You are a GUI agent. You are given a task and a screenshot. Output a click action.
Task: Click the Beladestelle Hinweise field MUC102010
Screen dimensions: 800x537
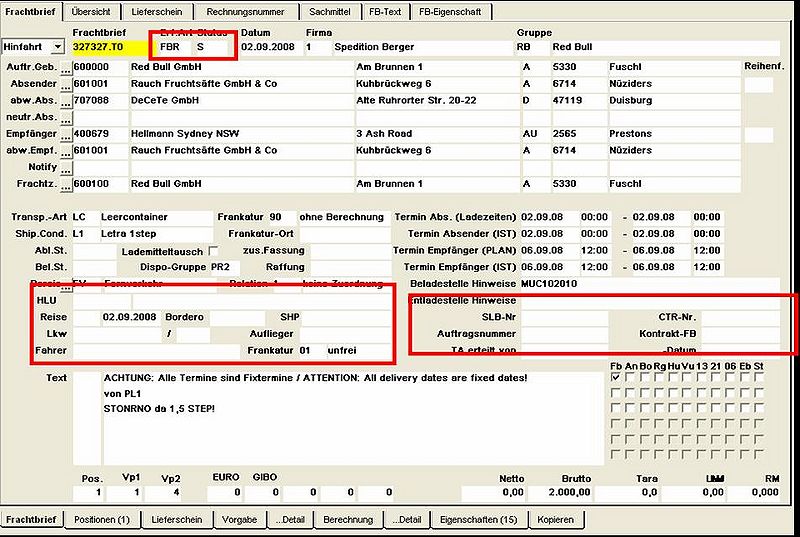coord(650,284)
